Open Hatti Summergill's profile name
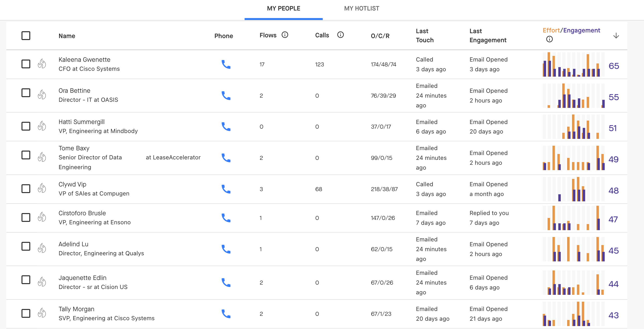Screen dimensions: 644x329 click(82, 122)
